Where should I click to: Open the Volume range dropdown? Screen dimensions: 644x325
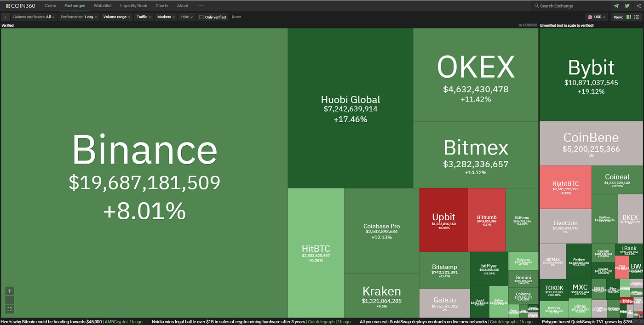(x=117, y=17)
